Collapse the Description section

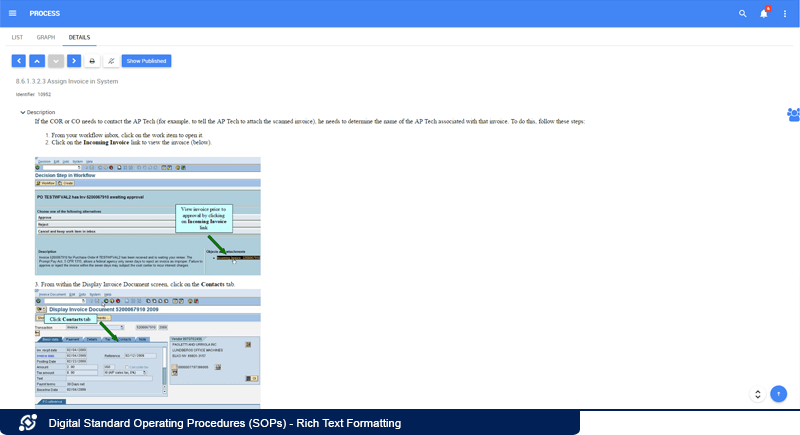[23, 112]
